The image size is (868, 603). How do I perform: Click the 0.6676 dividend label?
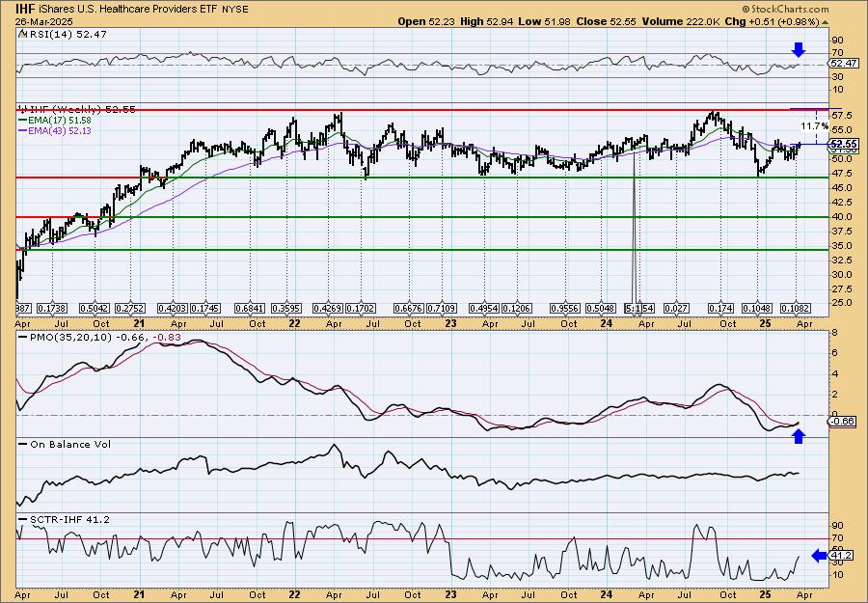click(x=409, y=308)
